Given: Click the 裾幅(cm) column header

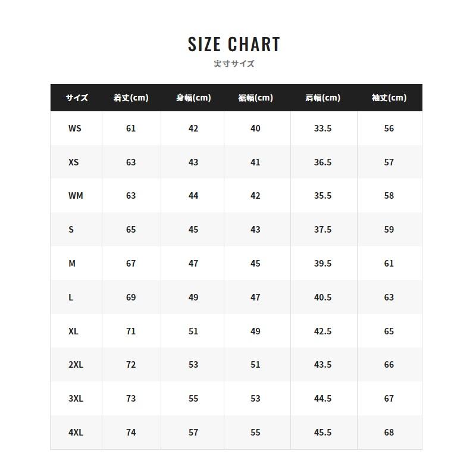Looking at the screenshot, I should [x=255, y=98].
